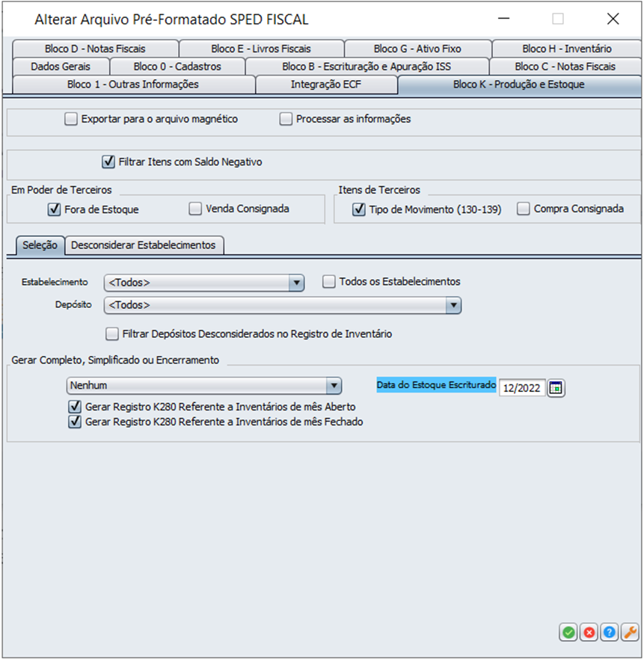
Task: Open Bloco 1 - Outras Informações tab
Action: point(133,84)
